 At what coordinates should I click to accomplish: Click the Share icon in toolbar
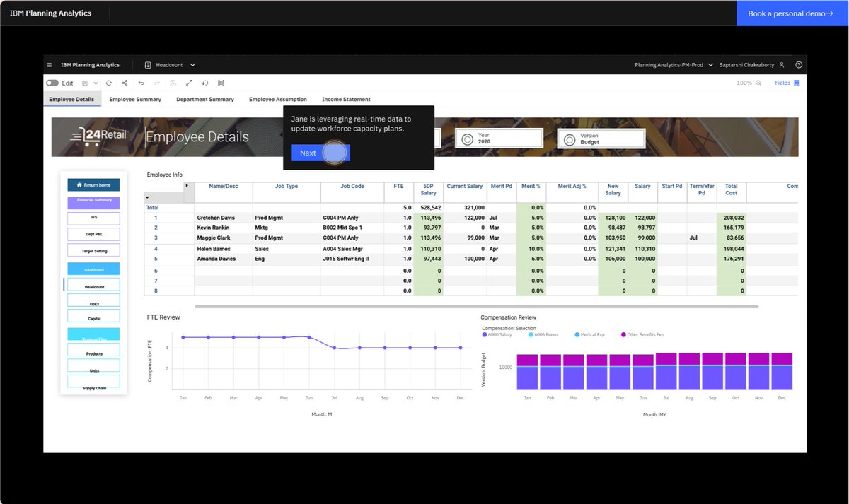coord(125,83)
